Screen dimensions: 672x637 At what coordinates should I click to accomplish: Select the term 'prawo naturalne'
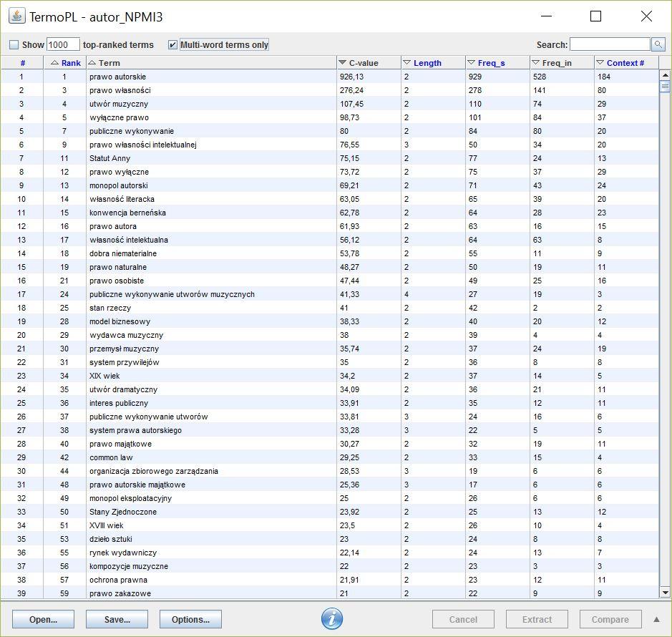point(118,267)
